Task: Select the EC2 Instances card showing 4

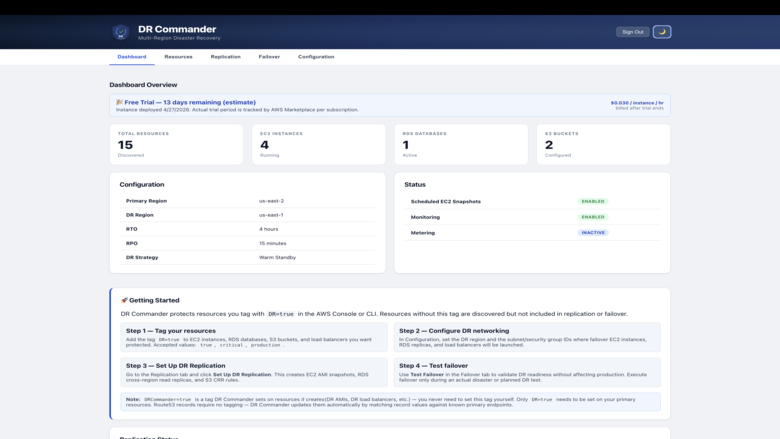Action: 318,144
